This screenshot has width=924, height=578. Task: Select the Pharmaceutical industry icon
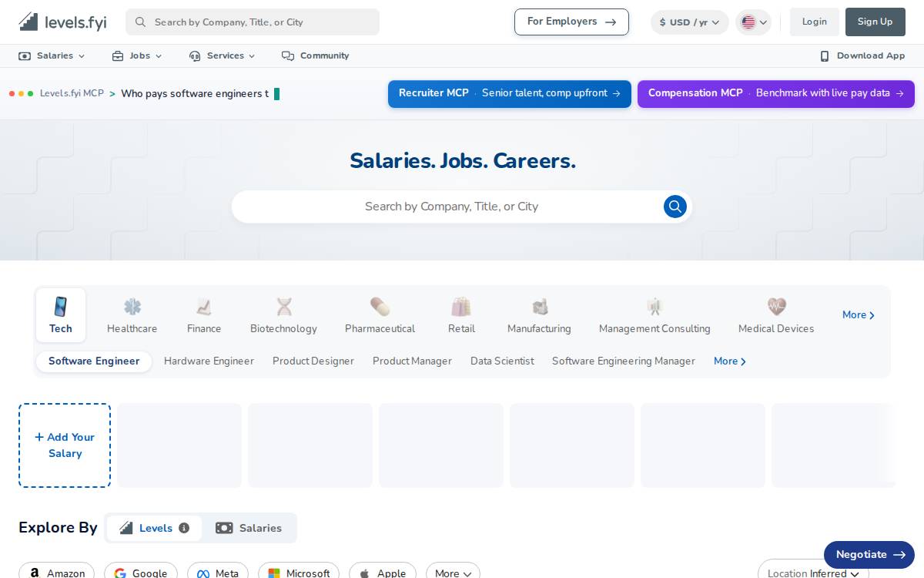380,315
